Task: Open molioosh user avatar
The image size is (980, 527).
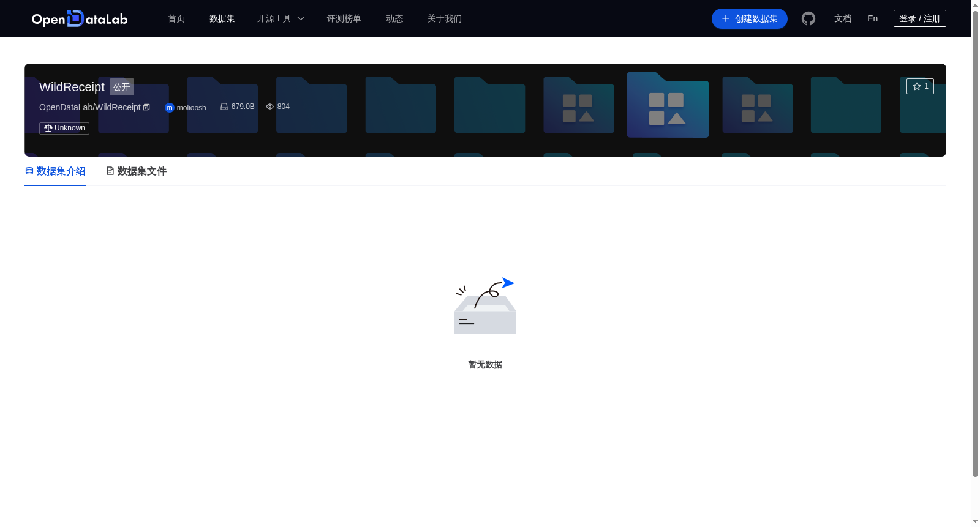Action: point(170,108)
